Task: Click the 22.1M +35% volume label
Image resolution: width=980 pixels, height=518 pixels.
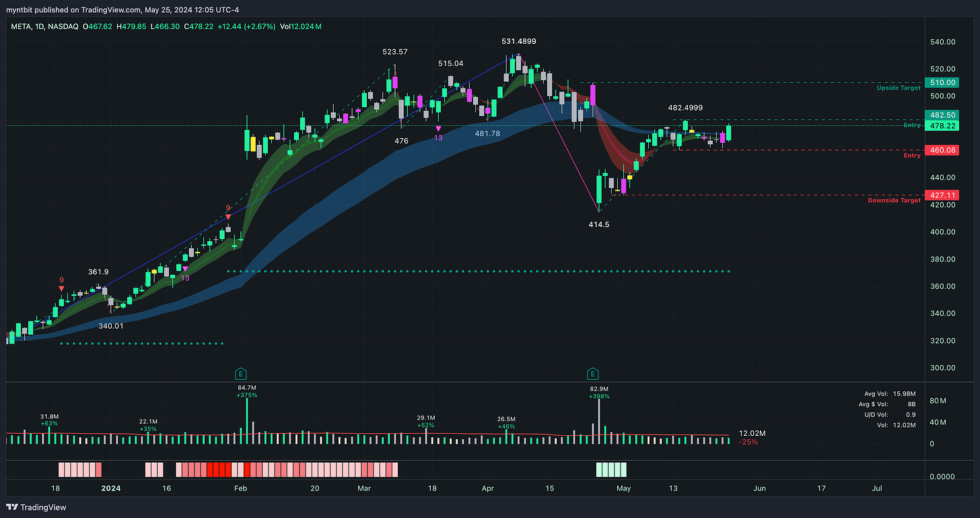Action: pos(149,424)
